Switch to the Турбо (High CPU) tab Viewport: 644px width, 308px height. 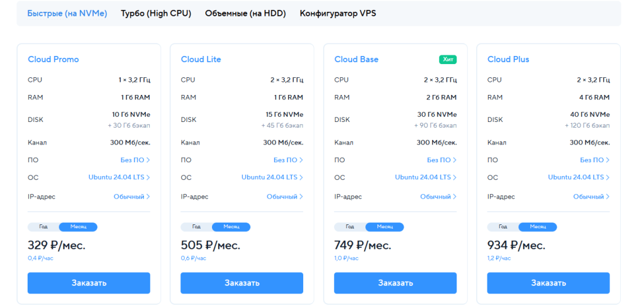click(156, 13)
